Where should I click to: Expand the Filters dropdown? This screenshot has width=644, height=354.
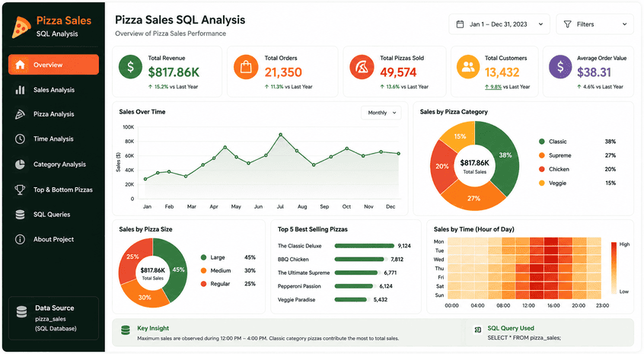tap(595, 24)
